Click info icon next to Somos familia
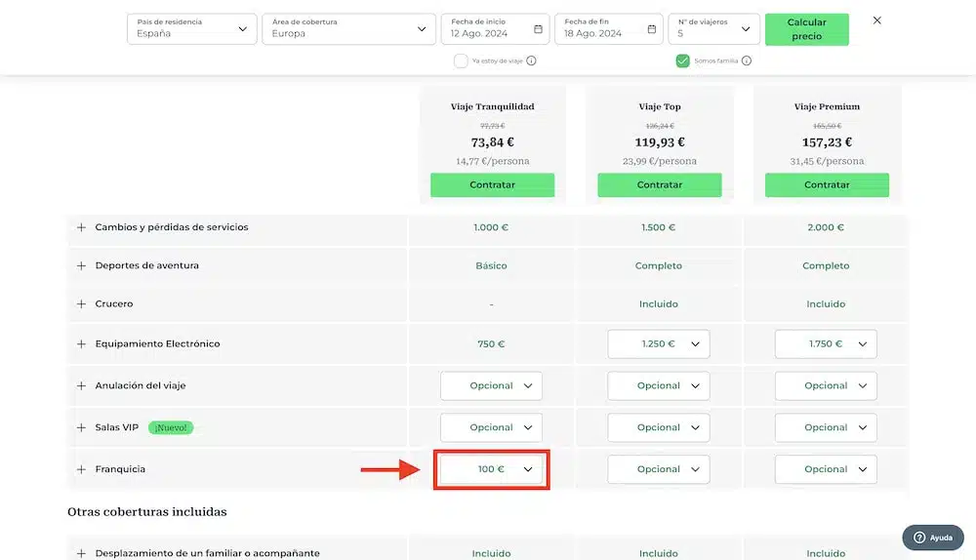 pos(747,61)
